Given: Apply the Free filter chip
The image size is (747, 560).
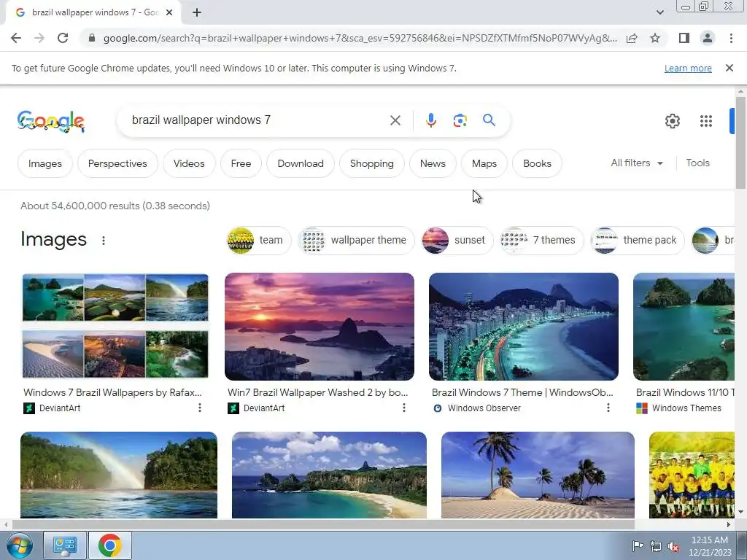Looking at the screenshot, I should point(241,163).
